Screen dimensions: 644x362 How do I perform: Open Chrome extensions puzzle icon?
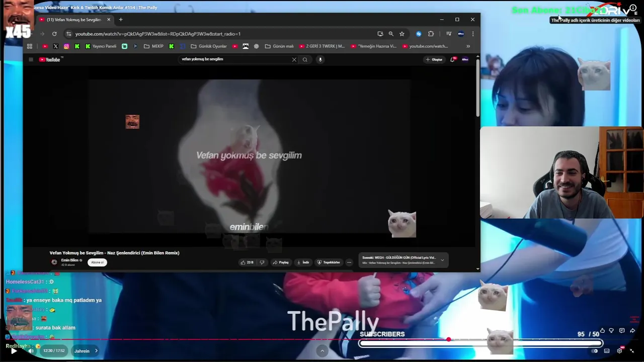click(431, 34)
